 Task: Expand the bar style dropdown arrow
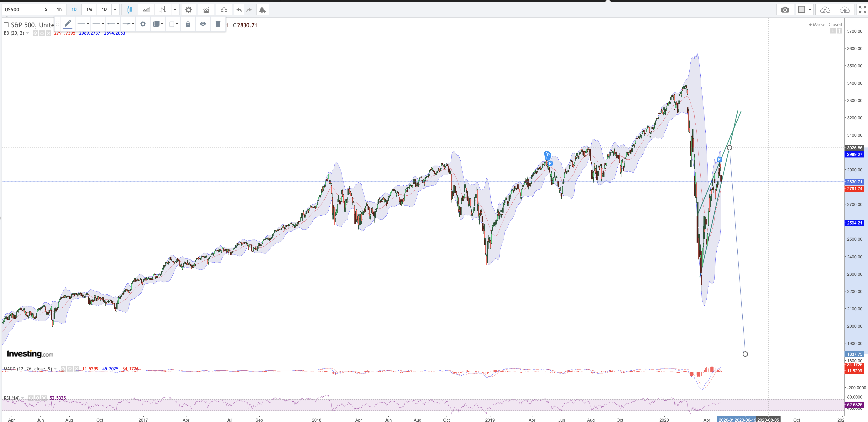pos(175,10)
